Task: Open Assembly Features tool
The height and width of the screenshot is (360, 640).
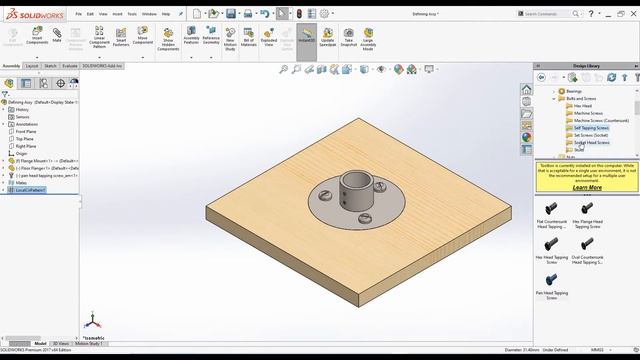Action: pyautogui.click(x=191, y=35)
